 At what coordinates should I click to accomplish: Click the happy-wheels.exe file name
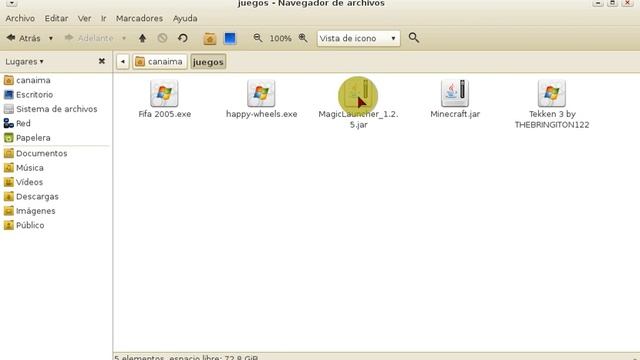point(262,114)
